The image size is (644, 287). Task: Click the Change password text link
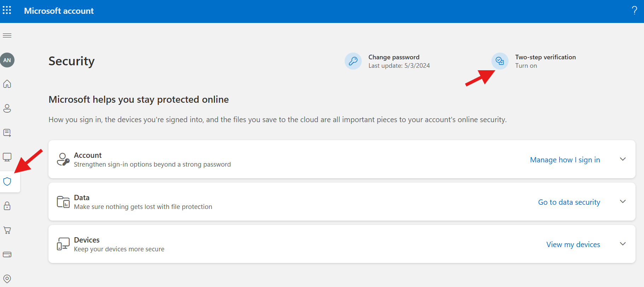pos(394,57)
